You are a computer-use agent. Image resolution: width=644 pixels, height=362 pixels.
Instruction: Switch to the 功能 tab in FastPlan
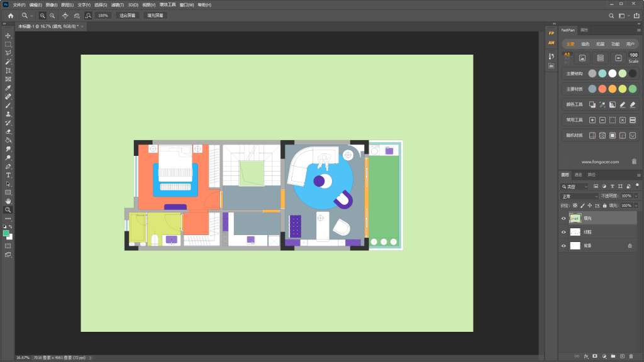pyautogui.click(x=615, y=44)
